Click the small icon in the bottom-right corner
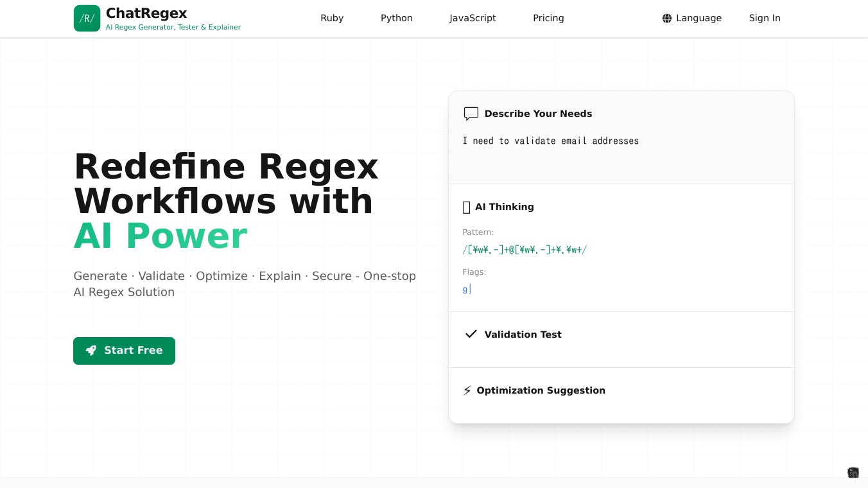 click(853, 473)
